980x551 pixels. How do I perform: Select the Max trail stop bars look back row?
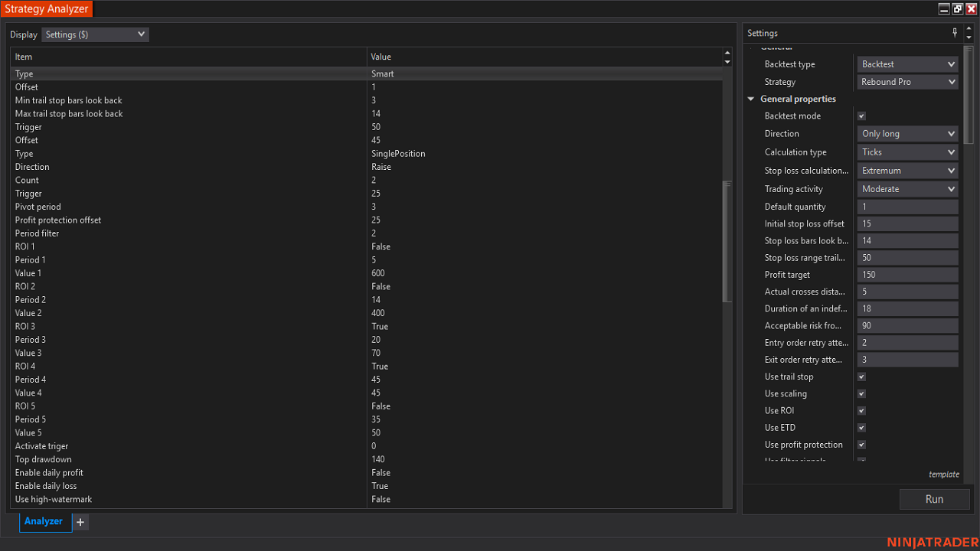point(367,114)
